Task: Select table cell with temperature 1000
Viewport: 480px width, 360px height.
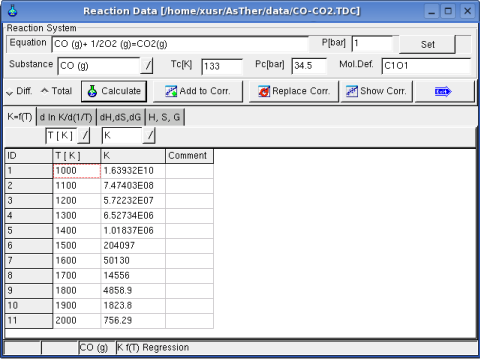Action: click(77, 171)
